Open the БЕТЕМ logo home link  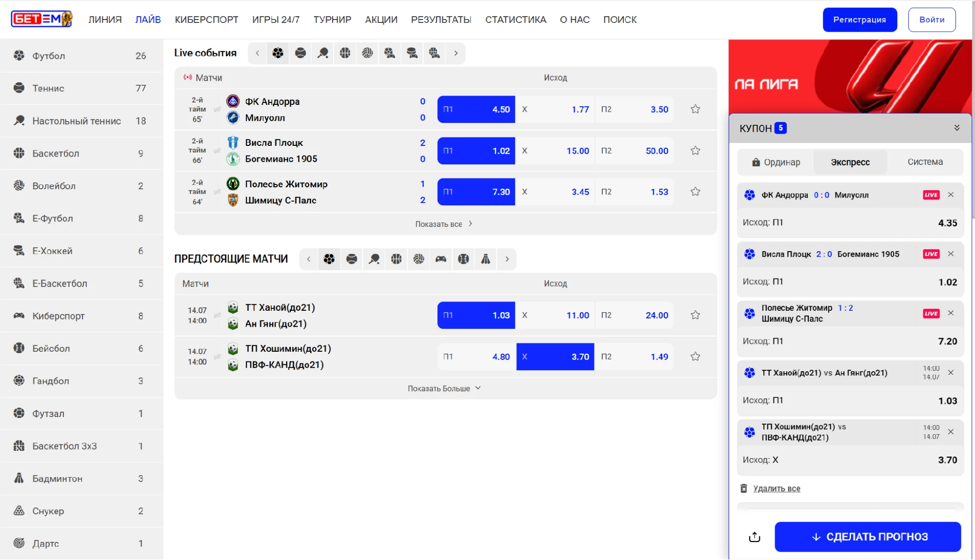click(42, 19)
